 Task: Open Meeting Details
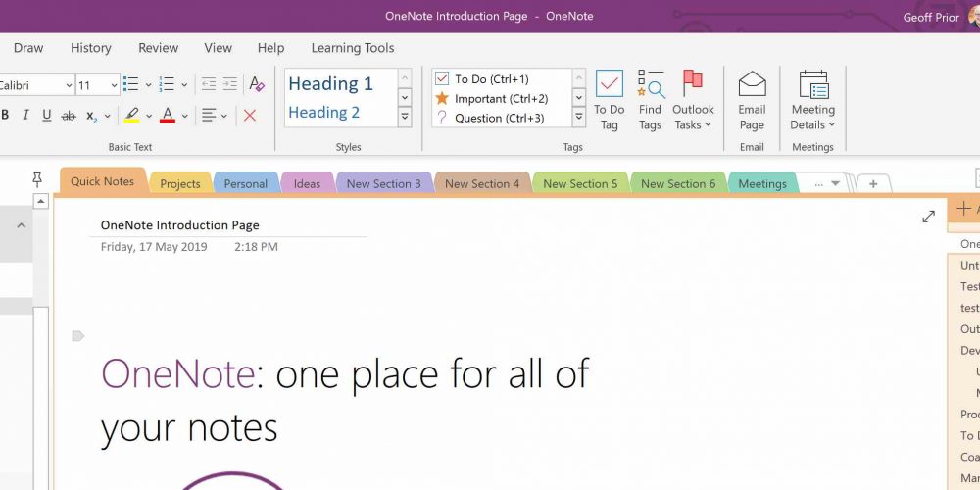813,101
